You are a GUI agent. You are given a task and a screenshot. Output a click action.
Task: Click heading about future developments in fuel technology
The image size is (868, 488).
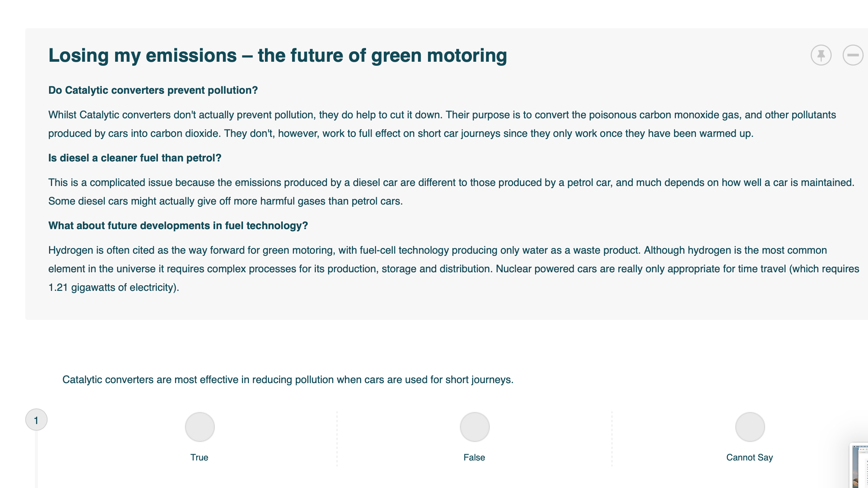tap(178, 225)
